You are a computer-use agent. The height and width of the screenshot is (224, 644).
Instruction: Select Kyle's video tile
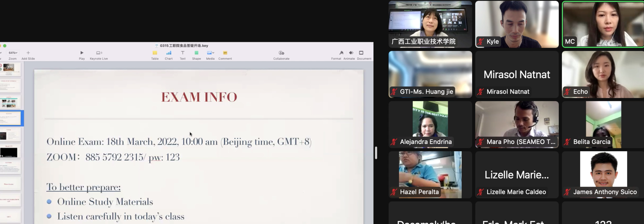[x=517, y=24]
